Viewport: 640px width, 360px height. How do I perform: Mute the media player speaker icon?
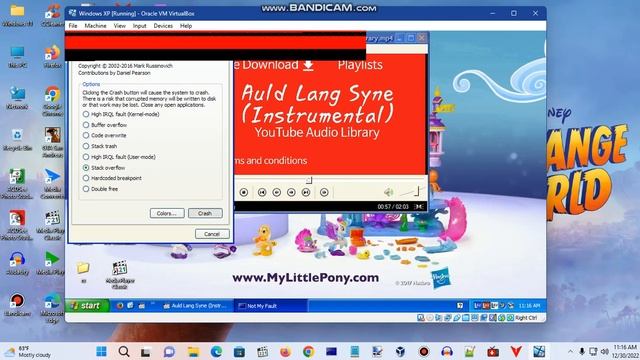pyautogui.click(x=389, y=192)
